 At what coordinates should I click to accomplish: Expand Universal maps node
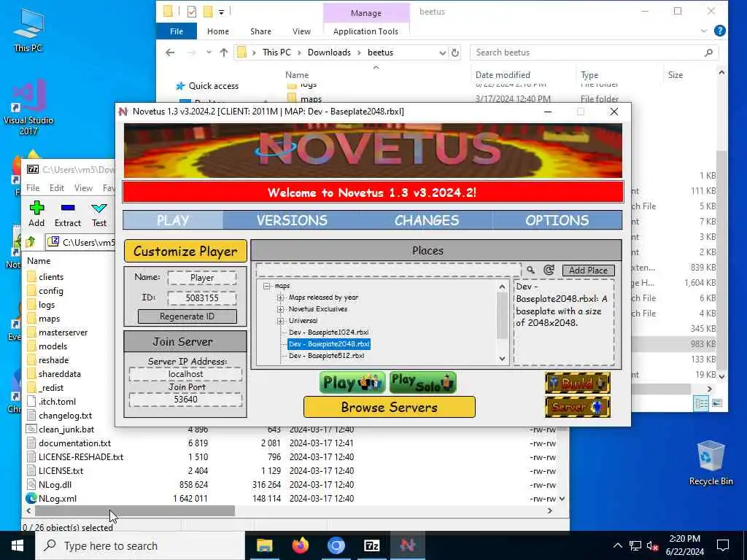click(x=281, y=321)
